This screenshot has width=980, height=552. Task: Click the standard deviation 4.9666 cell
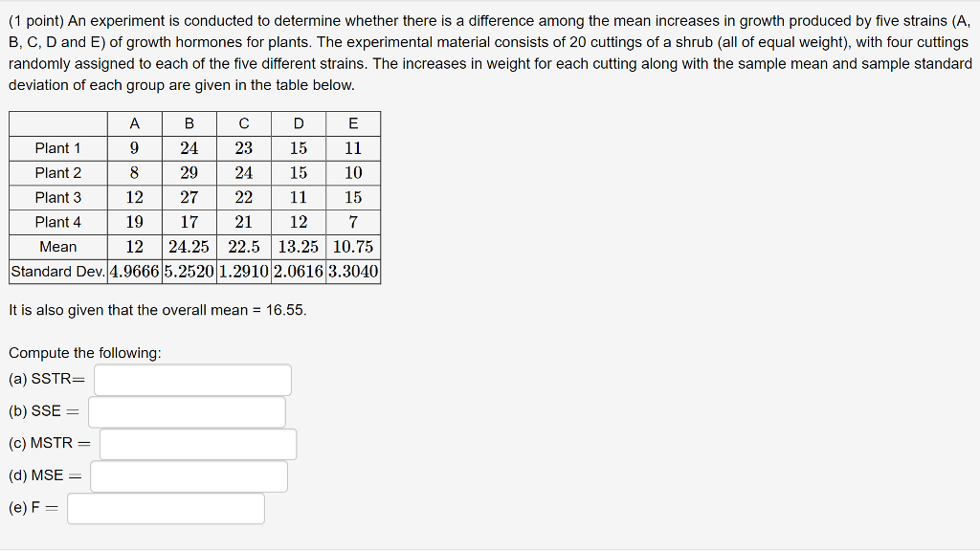coord(135,271)
